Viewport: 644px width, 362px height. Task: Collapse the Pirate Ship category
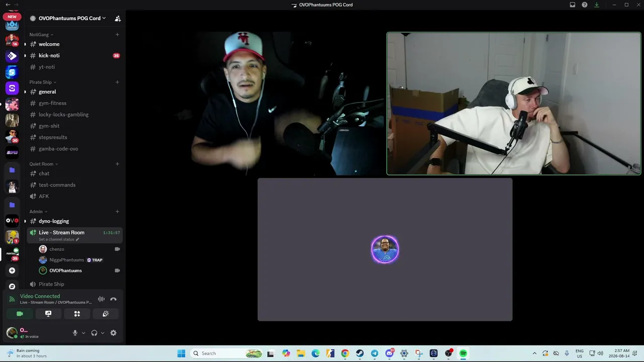43,82
